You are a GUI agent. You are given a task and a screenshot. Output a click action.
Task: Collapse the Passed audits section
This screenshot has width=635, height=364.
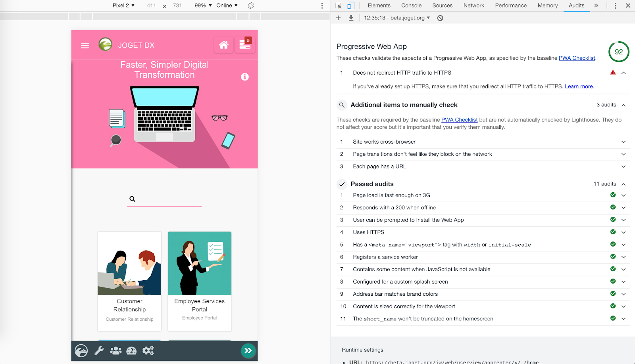tap(623, 184)
